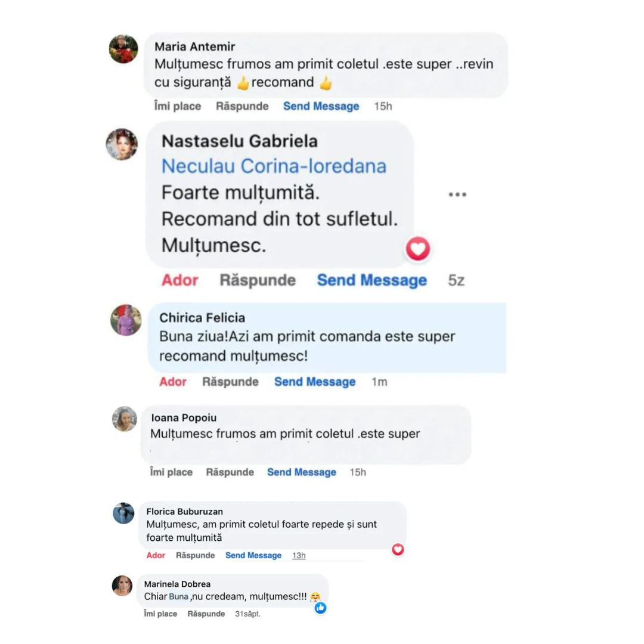View Marinela Dobrea's profile photo
The width and height of the screenshot is (644, 644).
point(122,586)
